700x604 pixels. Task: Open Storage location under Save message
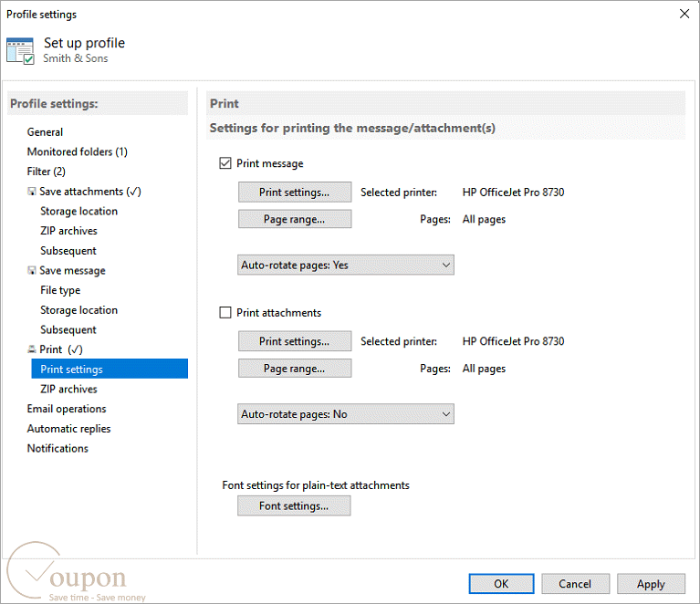[x=79, y=310]
